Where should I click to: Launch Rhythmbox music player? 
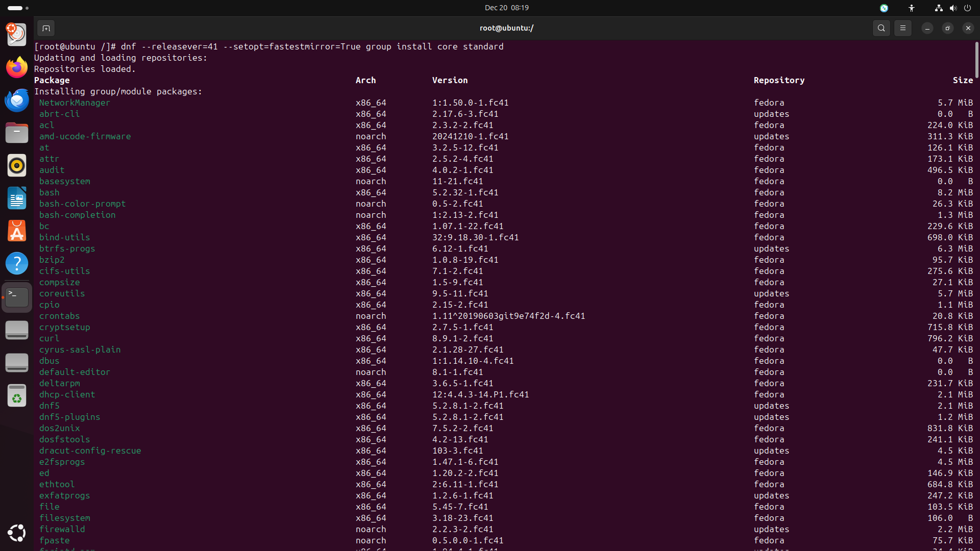17,165
